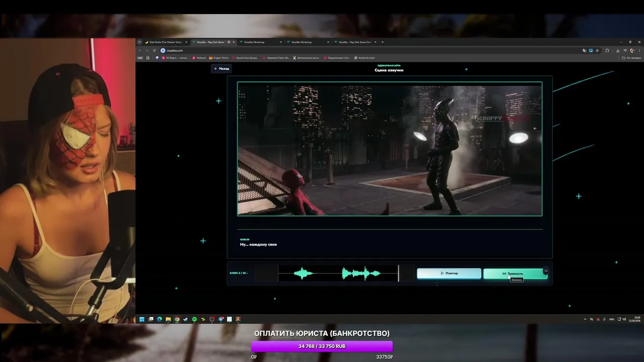
Task: Open a new browser tab
Action: [x=382, y=42]
